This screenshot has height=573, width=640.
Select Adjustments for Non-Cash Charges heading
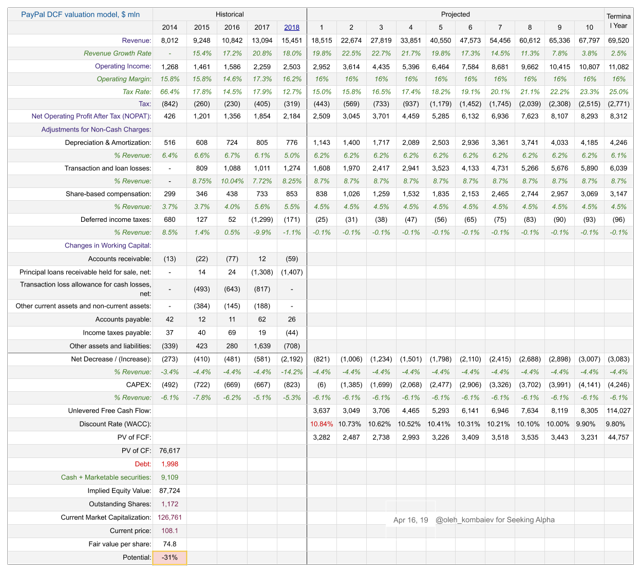pyautogui.click(x=96, y=129)
